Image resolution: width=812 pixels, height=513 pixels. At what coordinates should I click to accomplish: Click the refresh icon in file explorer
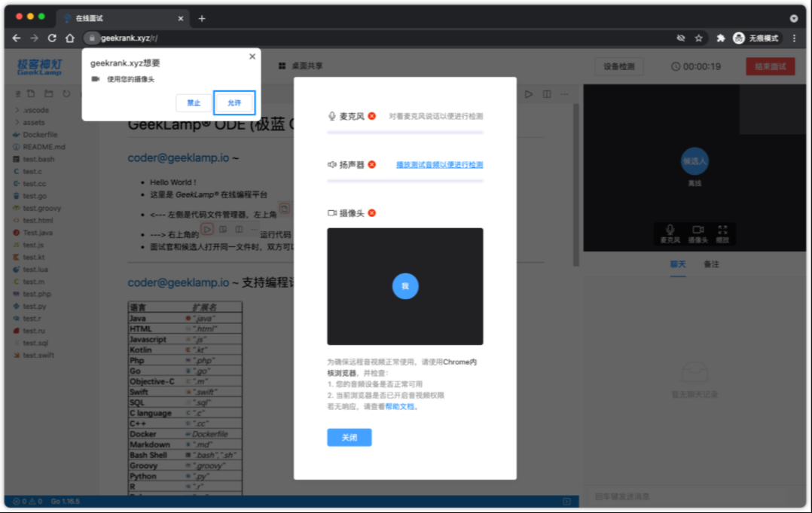66,93
